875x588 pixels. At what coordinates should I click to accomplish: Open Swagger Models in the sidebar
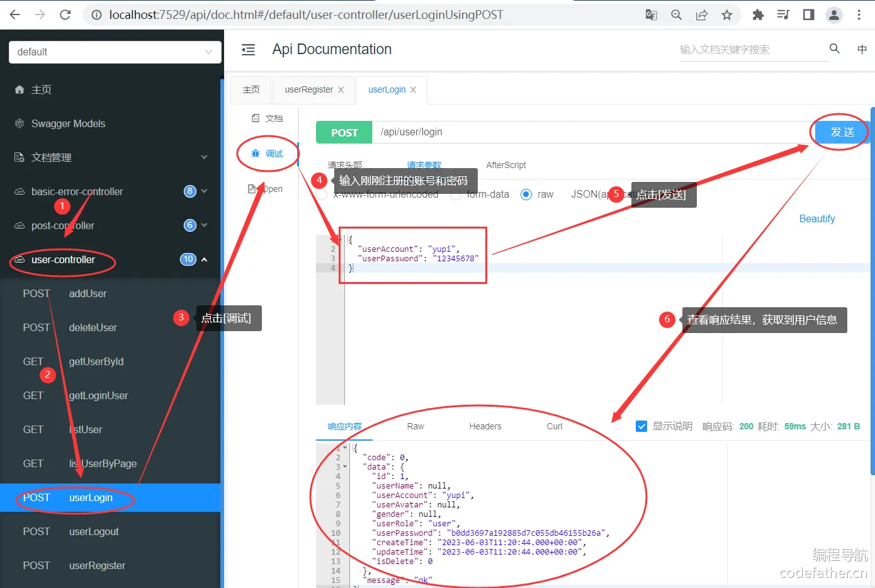[x=110, y=123]
